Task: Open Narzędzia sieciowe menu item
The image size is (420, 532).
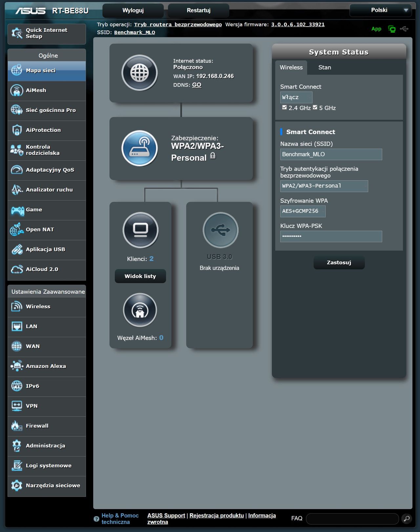Action: click(47, 486)
